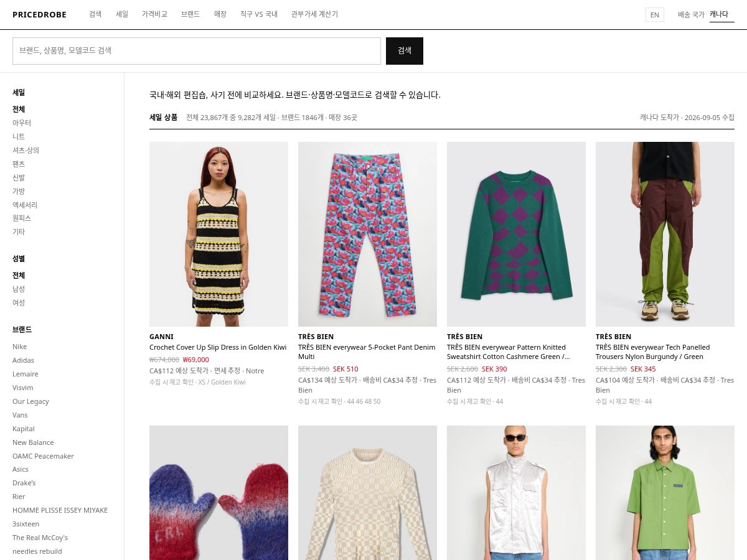Open TRÈS BIEN everywear 5-Pocket Pant Denim title
The height and width of the screenshot is (560, 747).
click(x=367, y=352)
